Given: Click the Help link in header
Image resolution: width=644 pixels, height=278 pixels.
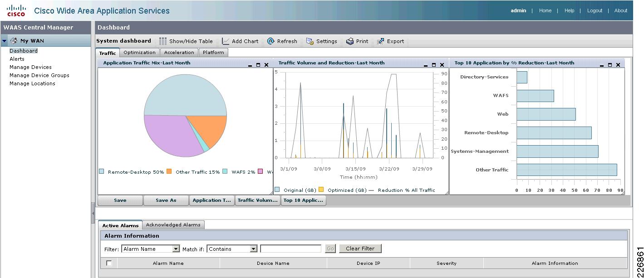Looking at the screenshot, I should coord(570,10).
